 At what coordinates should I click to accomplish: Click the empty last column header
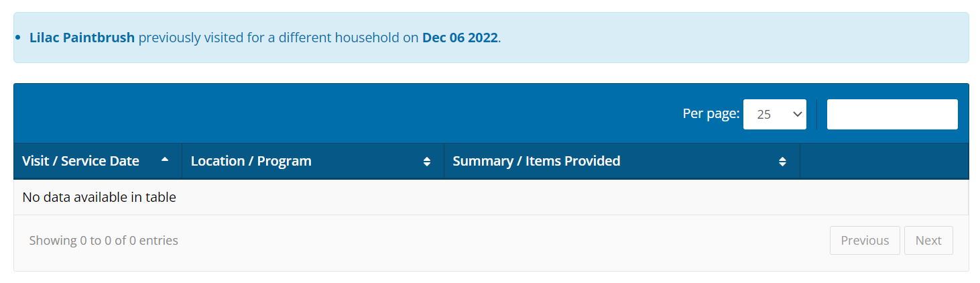[x=883, y=161]
